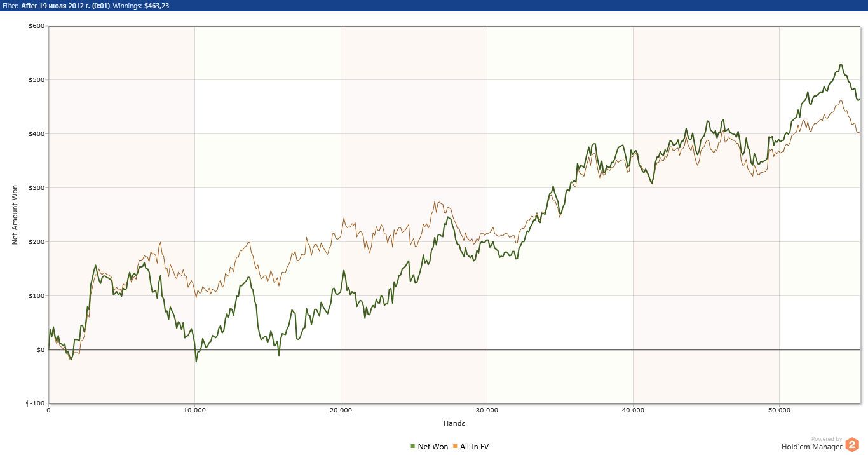Click the orange All-In EV legend square
The image size is (868, 455).
[455, 447]
